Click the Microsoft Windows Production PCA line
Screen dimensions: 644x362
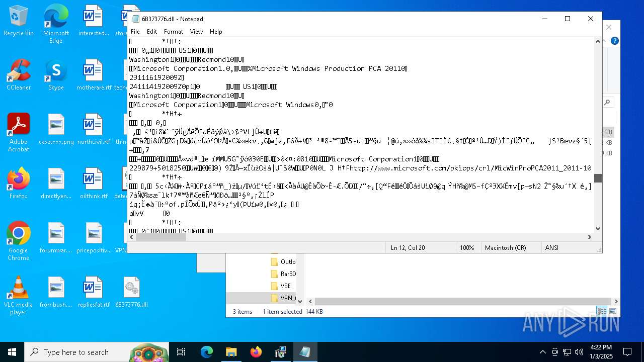[269, 68]
